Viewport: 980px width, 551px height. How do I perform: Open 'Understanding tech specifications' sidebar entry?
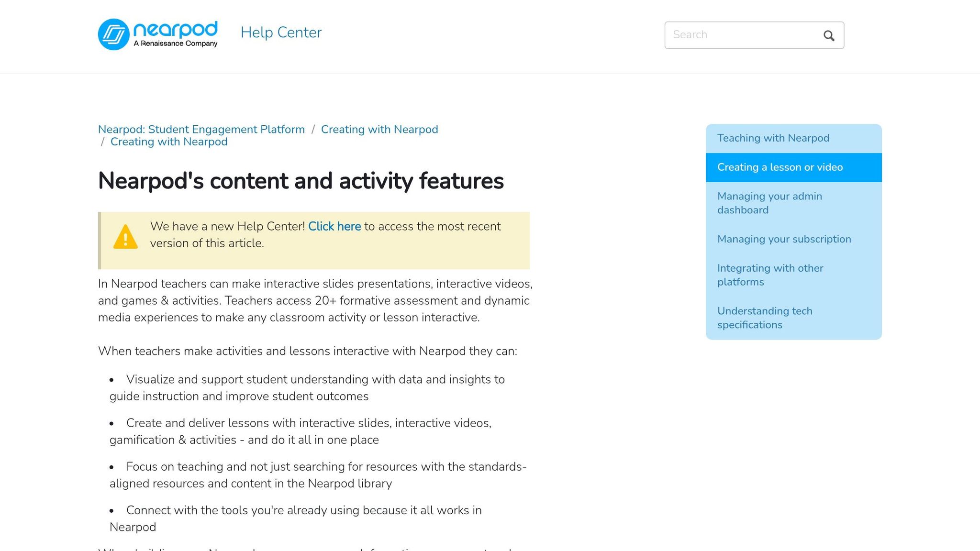tap(765, 318)
